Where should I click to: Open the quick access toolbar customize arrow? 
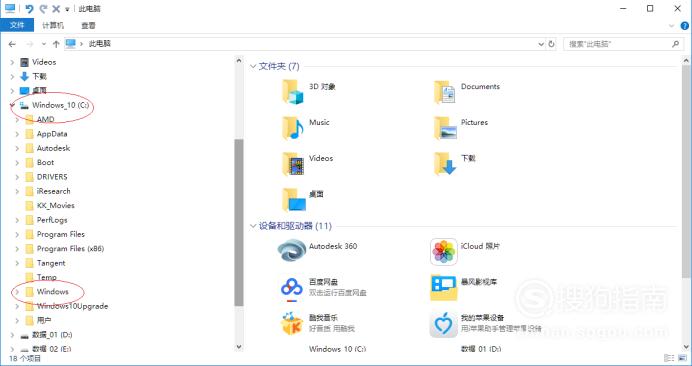pos(67,9)
